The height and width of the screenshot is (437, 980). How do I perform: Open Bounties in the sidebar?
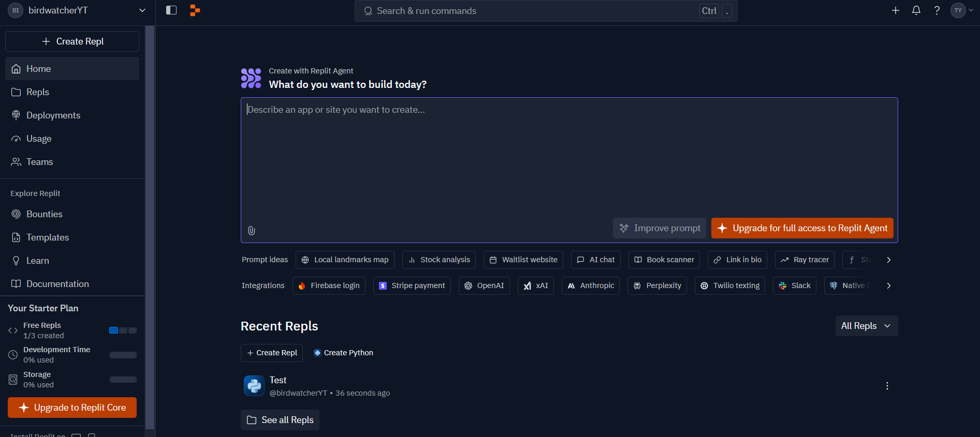[x=72, y=214]
